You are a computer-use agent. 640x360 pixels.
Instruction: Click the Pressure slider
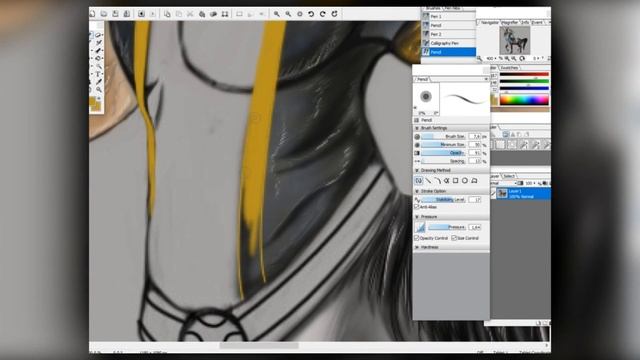pyautogui.click(x=447, y=227)
